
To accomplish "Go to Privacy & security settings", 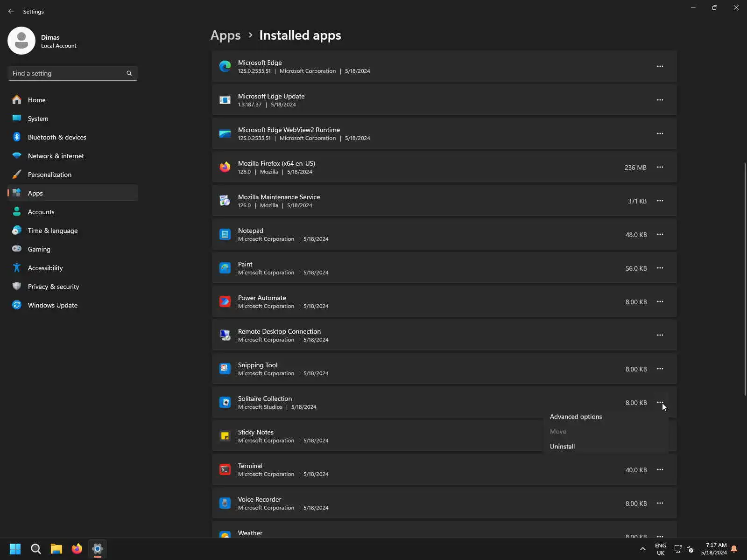I will tap(53, 287).
